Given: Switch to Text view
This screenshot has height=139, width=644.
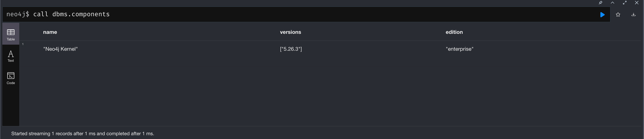Looking at the screenshot, I should coord(11,56).
